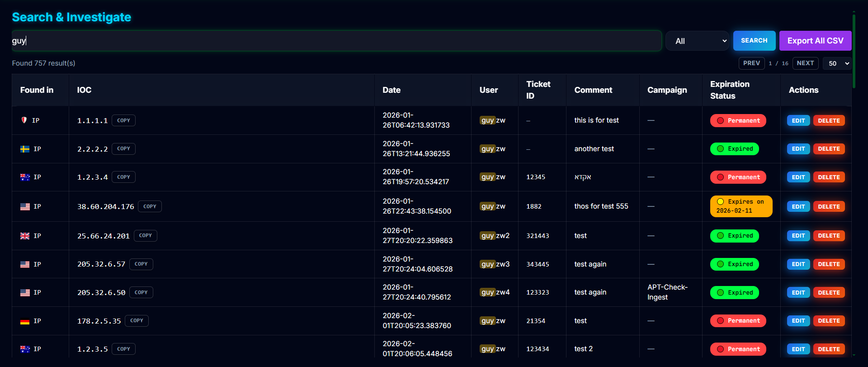Edit the 205.32.6.57 entry

click(798, 264)
